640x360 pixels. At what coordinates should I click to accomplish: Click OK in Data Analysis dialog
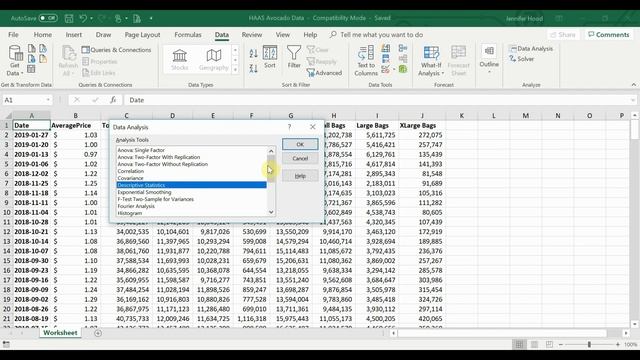click(x=300, y=144)
